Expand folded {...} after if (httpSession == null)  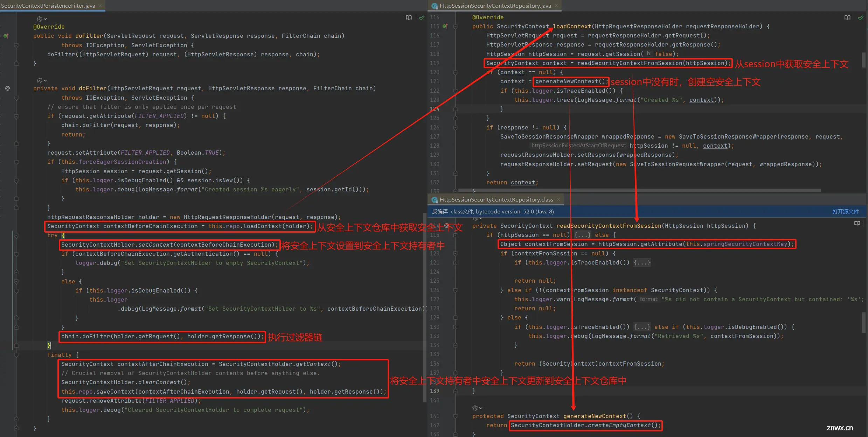582,235
